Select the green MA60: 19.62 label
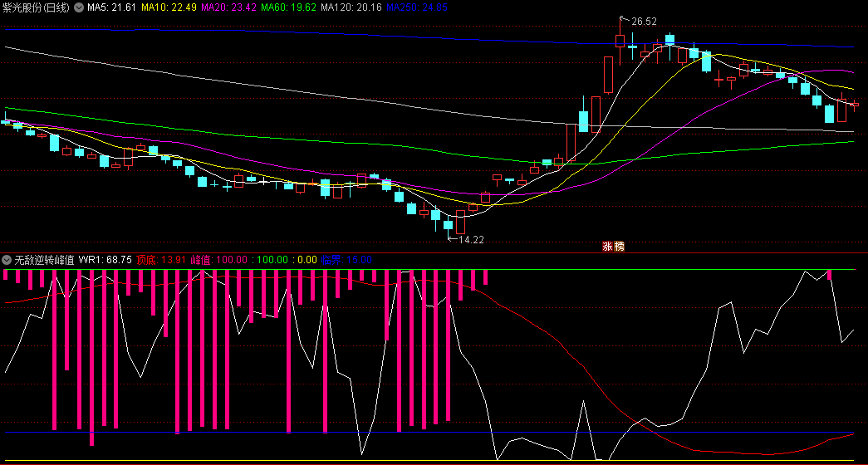The height and width of the screenshot is (465, 868). point(287,7)
